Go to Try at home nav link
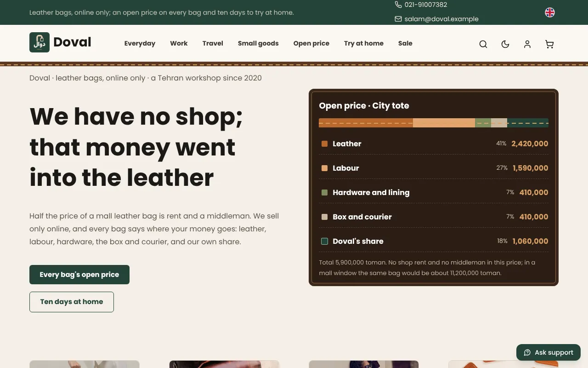The width and height of the screenshot is (588, 368). [x=364, y=43]
